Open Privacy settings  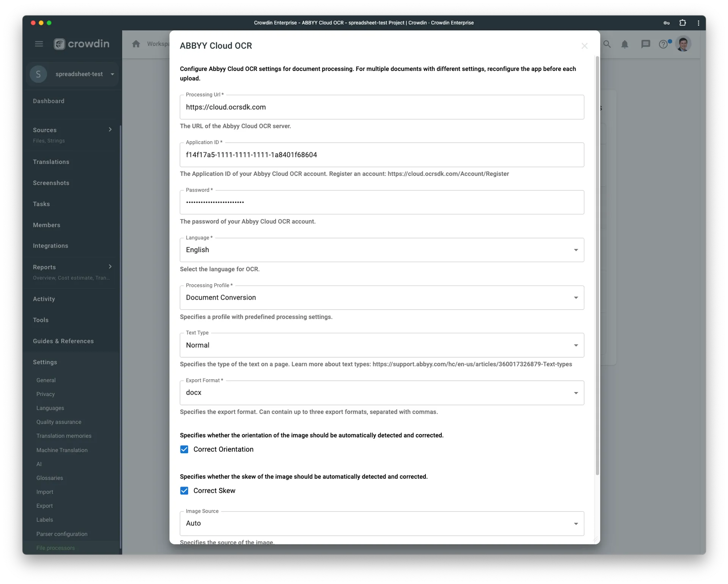point(45,394)
